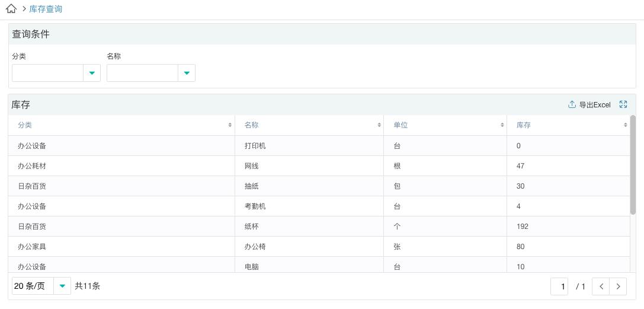Click the 导出Excel export button
The height and width of the screenshot is (309, 644).
coord(589,104)
